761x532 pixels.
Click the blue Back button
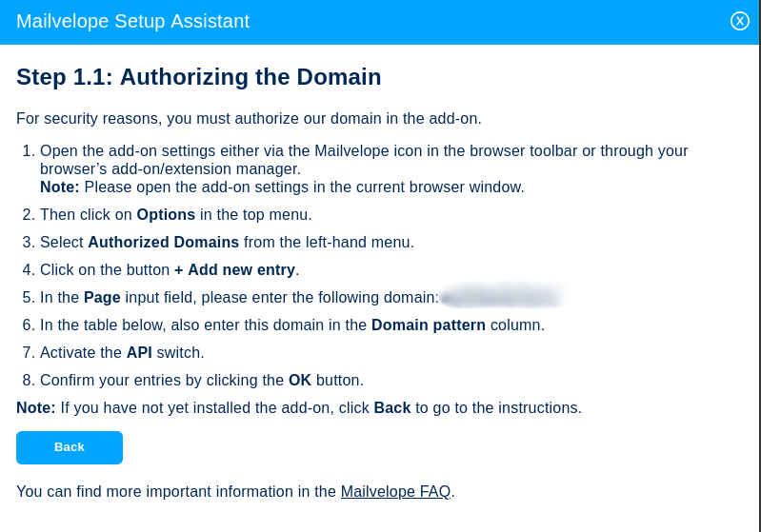point(70,447)
